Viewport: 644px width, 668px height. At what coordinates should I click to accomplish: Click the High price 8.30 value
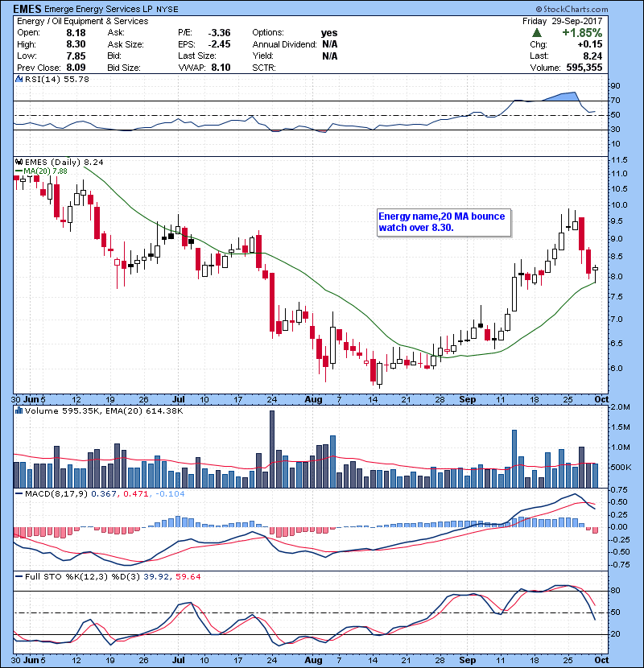point(76,44)
